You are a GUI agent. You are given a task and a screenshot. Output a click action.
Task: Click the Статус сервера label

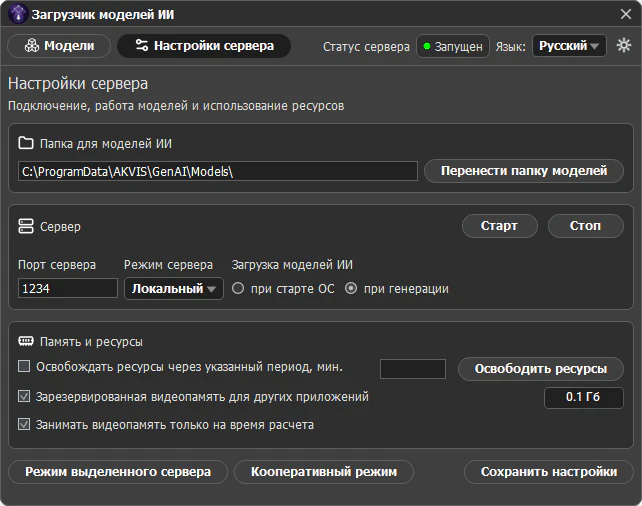pos(366,47)
